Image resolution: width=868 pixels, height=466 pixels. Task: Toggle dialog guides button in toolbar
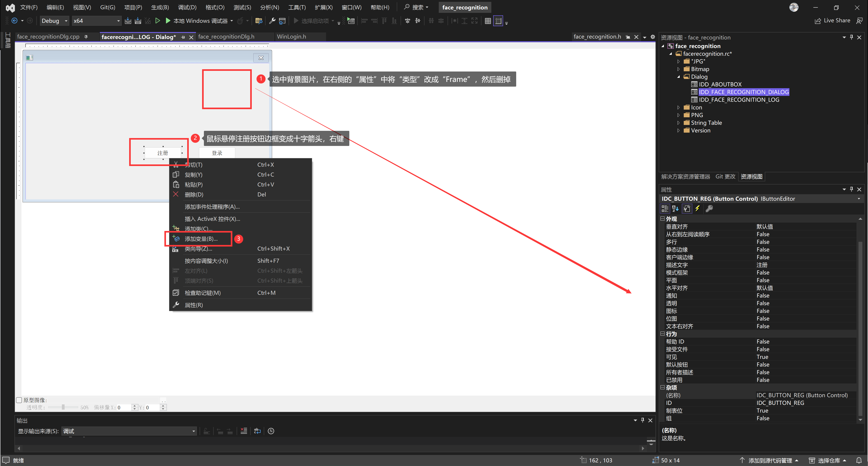pos(498,21)
